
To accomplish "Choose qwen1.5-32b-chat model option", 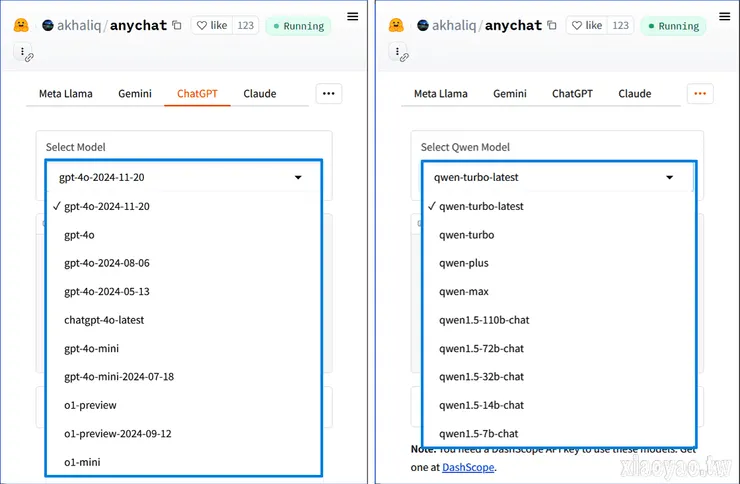I will 559,376.
